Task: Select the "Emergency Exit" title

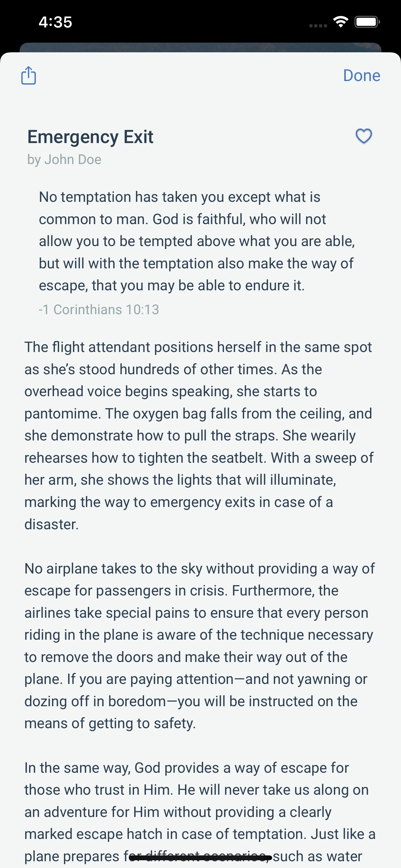Action: click(90, 137)
